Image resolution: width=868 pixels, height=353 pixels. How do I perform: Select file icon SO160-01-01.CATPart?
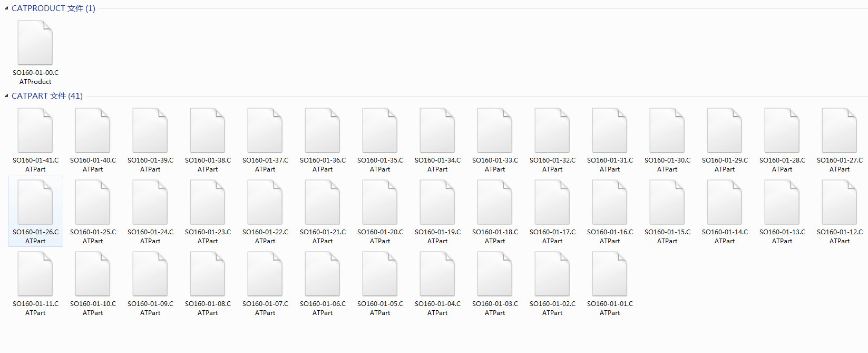click(x=610, y=274)
